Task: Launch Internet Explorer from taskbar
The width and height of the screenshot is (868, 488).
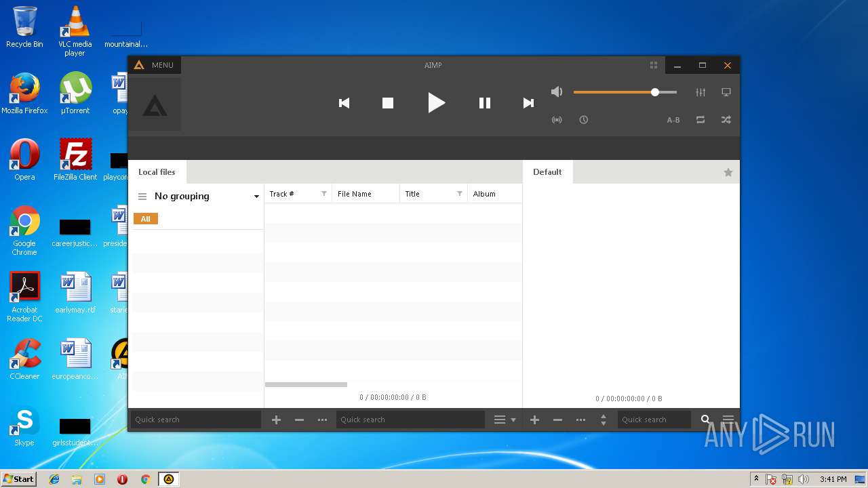Action: tap(54, 479)
